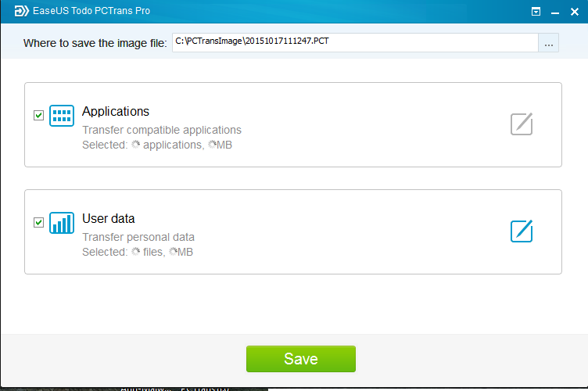
Task: Open the title bar dropdown menu icon
Action: pyautogui.click(x=536, y=12)
